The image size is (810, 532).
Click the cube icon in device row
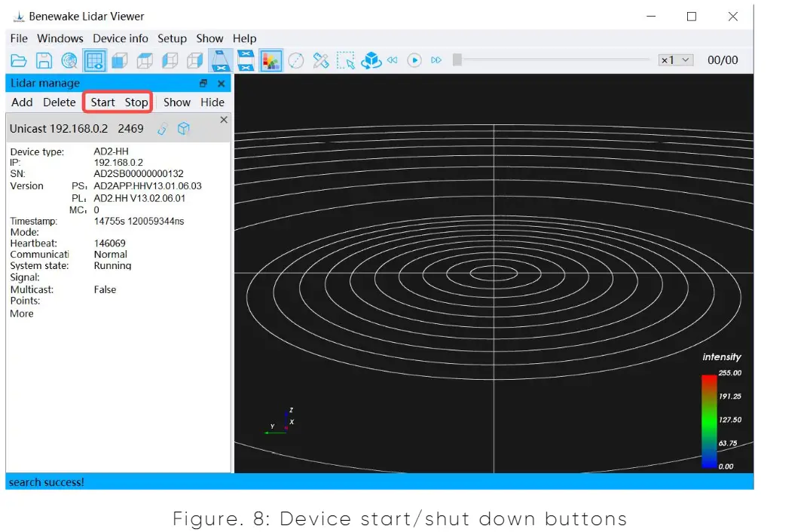coord(183,129)
